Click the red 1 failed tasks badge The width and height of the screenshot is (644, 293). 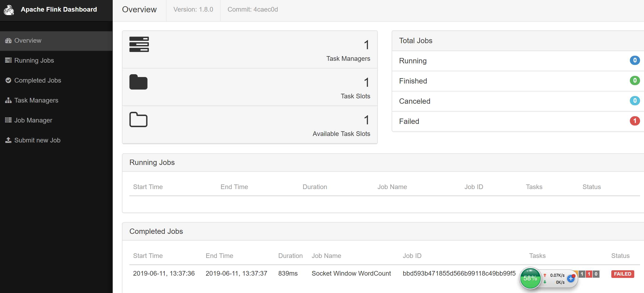click(589, 274)
